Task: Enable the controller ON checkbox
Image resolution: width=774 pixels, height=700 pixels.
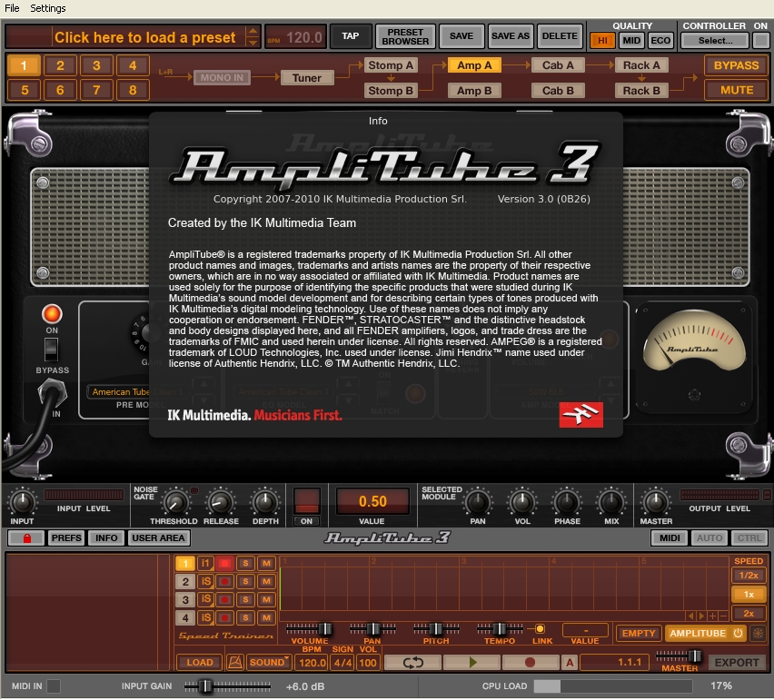Action: pyautogui.click(x=760, y=40)
